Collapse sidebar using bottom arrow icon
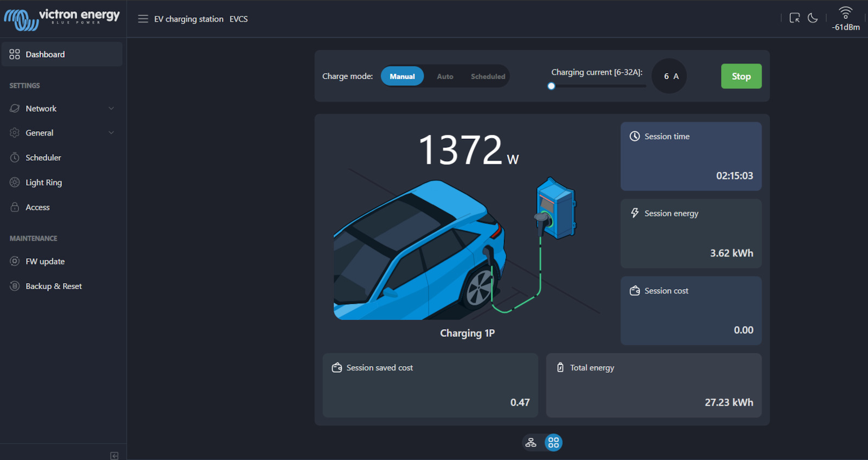 click(x=114, y=456)
